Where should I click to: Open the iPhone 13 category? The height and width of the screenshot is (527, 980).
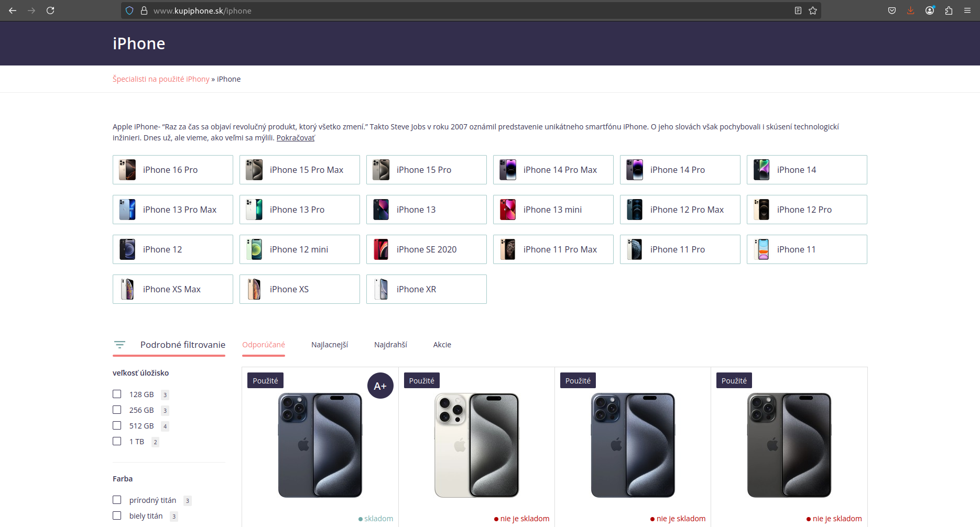pyautogui.click(x=427, y=210)
